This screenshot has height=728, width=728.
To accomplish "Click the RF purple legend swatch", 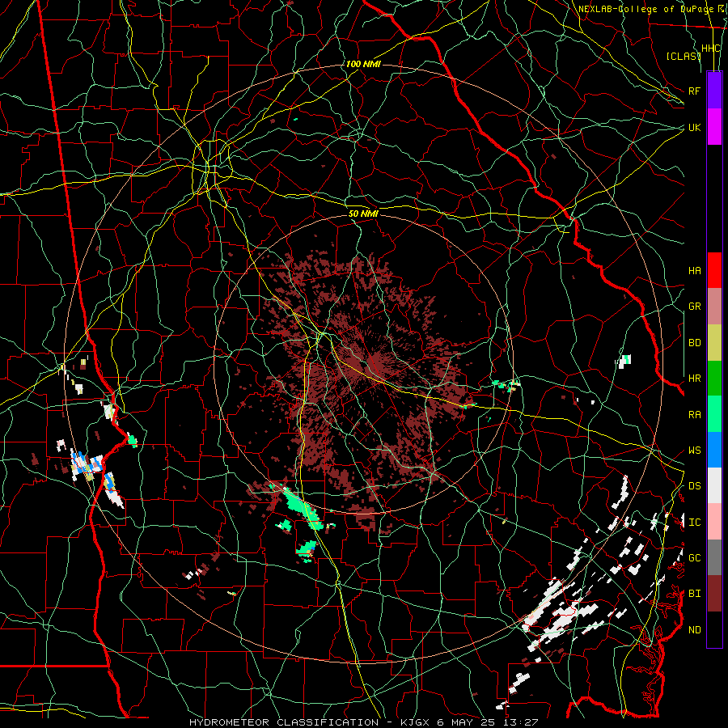I will tap(714, 91).
